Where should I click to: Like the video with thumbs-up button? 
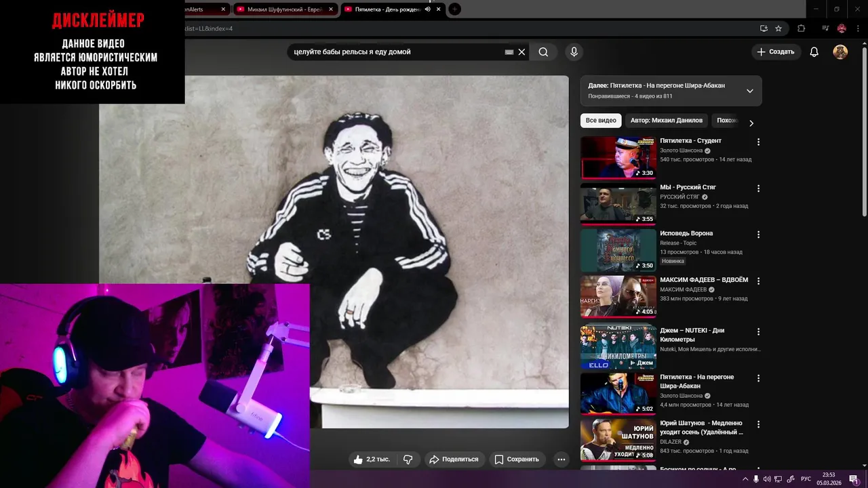[372, 460]
